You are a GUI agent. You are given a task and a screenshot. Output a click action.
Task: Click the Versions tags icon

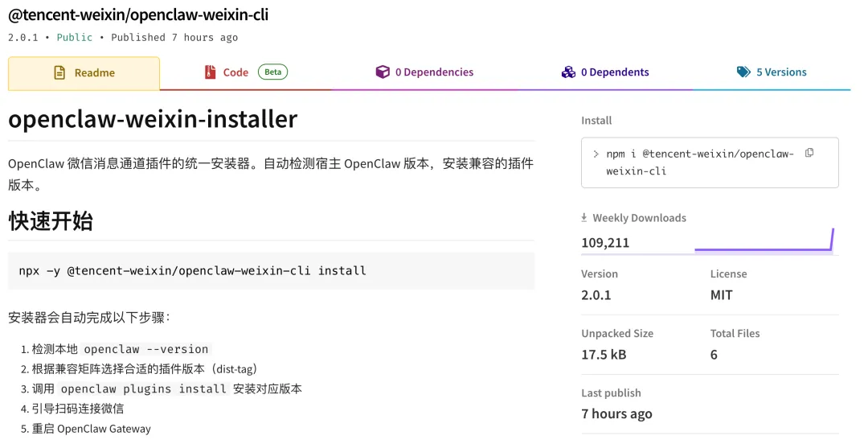(x=743, y=72)
